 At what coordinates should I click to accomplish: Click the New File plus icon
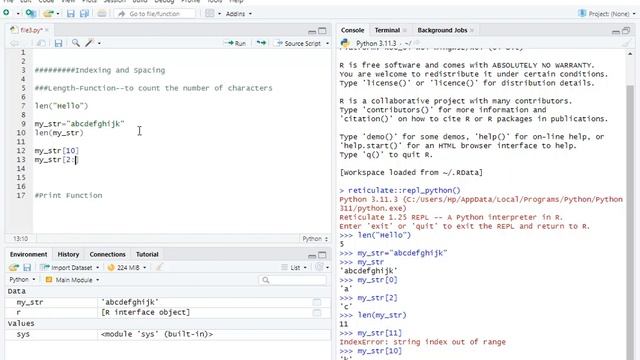6,13
